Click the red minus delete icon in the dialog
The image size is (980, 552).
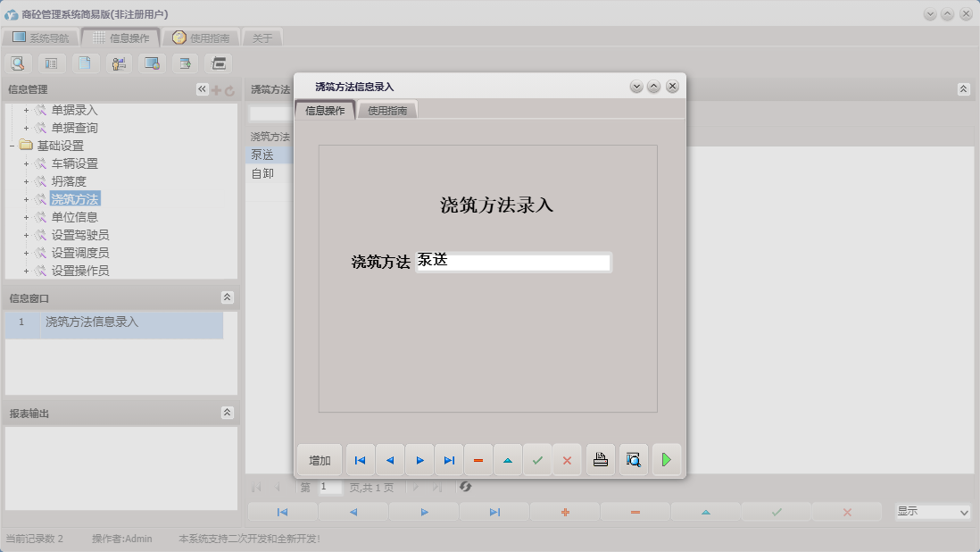click(478, 459)
